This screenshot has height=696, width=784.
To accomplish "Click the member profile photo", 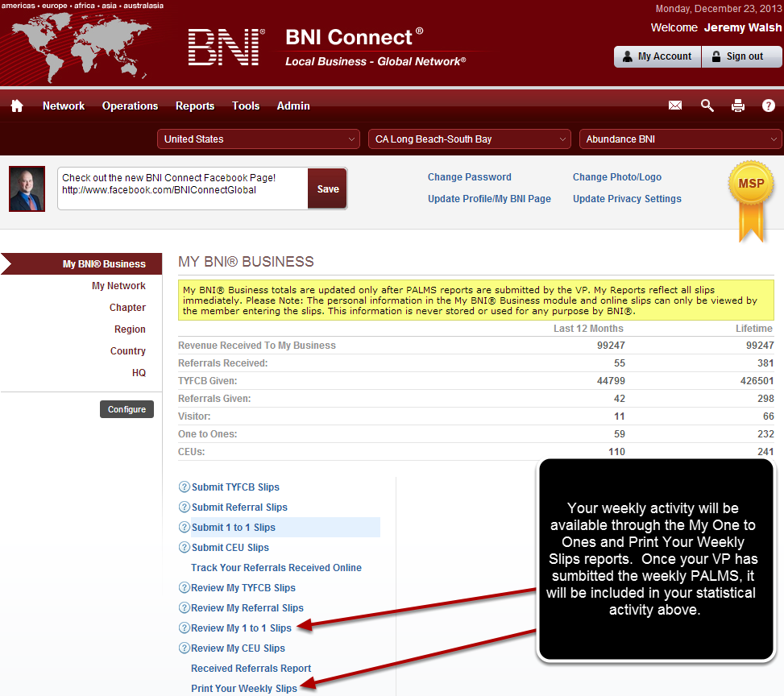I will tap(27, 188).
